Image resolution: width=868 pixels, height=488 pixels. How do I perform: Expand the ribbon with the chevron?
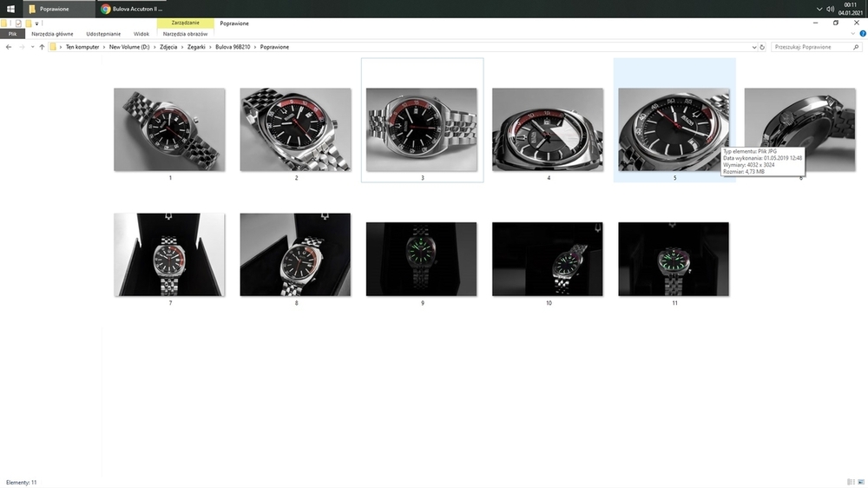(x=851, y=34)
